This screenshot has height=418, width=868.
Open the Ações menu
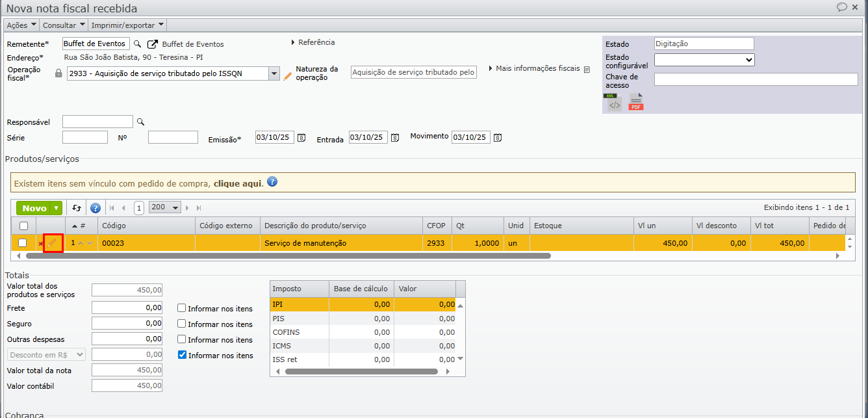pyautogui.click(x=21, y=25)
